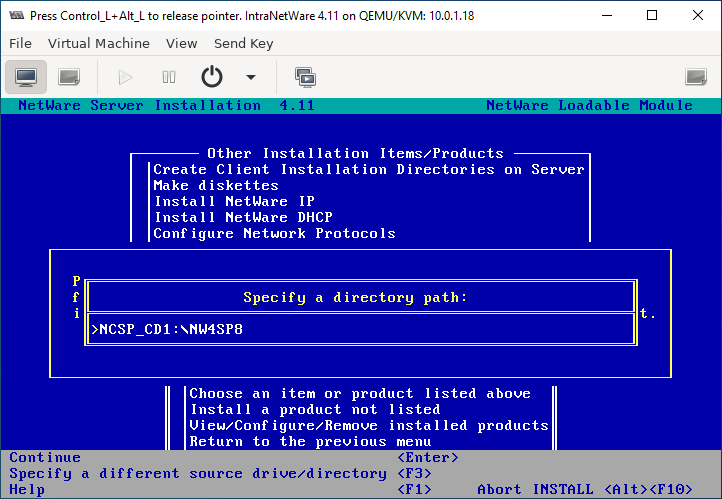Choose 'View/Configure/Remove installed products'
722x499 pixels.
(x=369, y=425)
